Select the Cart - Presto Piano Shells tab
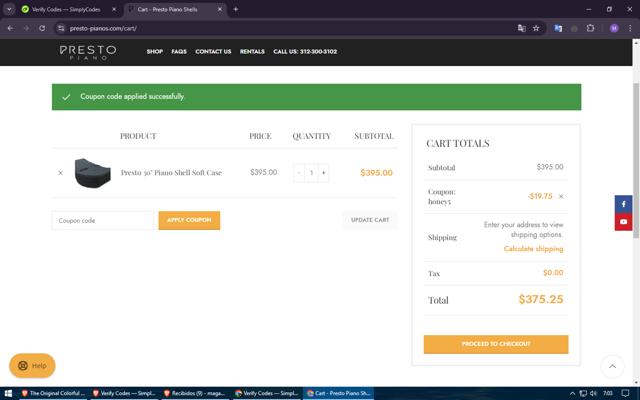Viewport: 640px width, 400px height. click(x=167, y=9)
